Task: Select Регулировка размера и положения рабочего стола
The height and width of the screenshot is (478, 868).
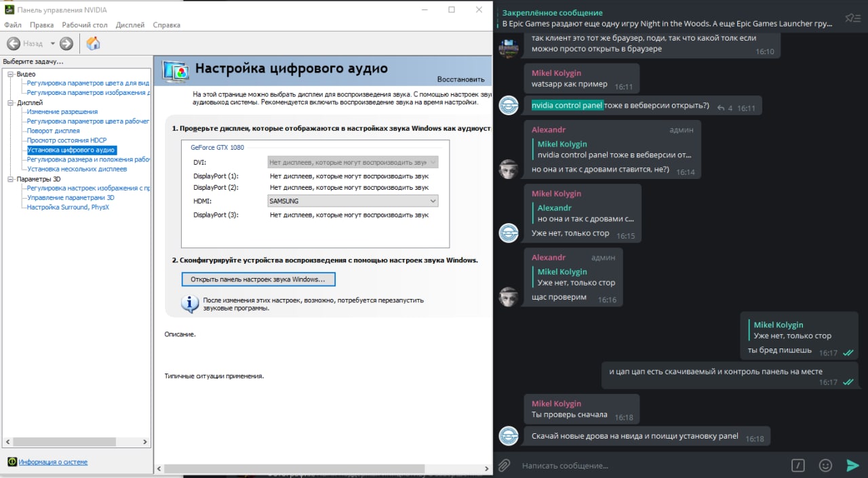Action: coord(88,159)
